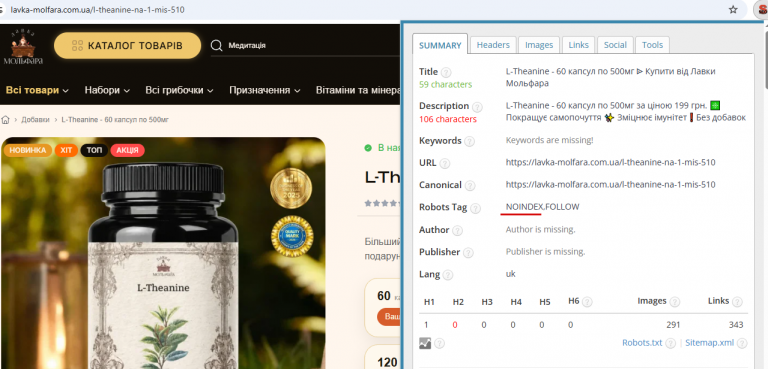This screenshot has height=369, width=768.
Task: Click the browser address bar URL
Action: point(97,9)
